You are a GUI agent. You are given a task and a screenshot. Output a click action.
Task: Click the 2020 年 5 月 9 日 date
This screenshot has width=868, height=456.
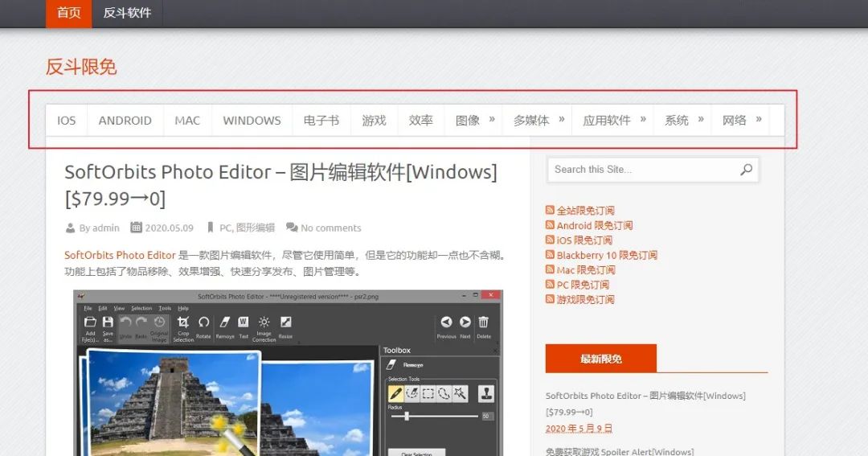click(x=579, y=429)
